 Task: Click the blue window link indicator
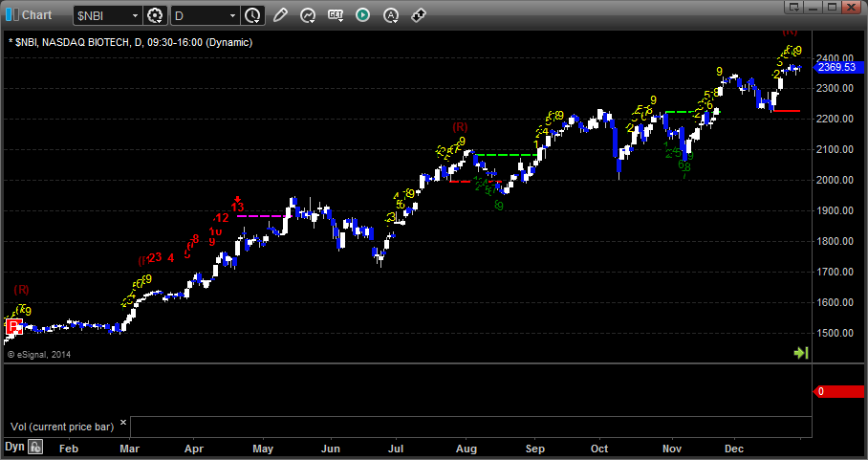coord(12,15)
